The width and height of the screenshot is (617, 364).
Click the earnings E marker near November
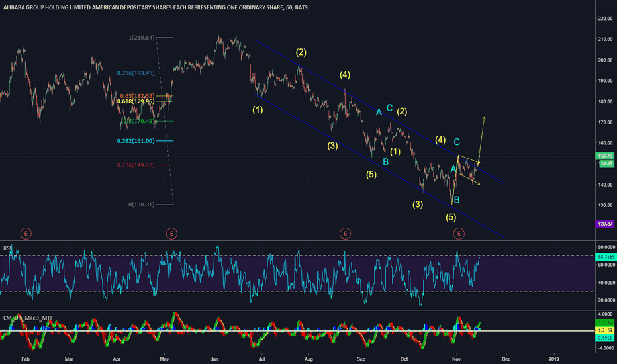(x=458, y=234)
